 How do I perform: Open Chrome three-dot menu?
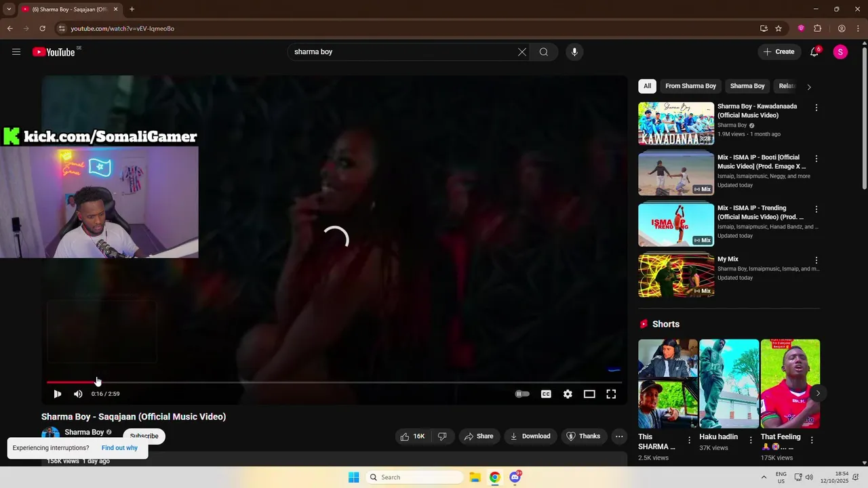pyautogui.click(x=858, y=28)
